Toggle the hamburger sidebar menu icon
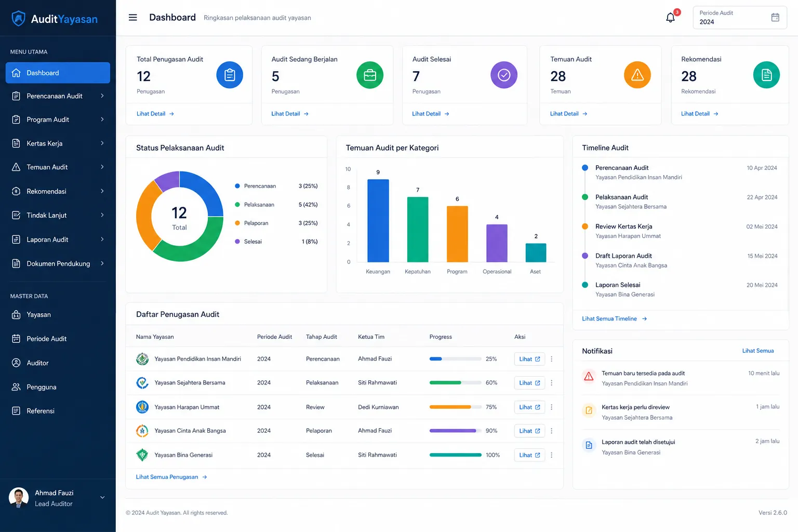Image resolution: width=798 pixels, height=532 pixels. pyautogui.click(x=133, y=18)
